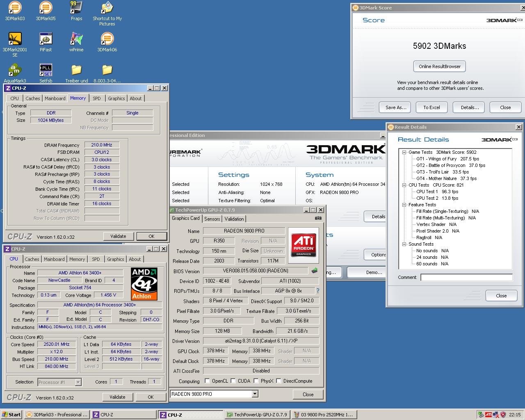The width and height of the screenshot is (525, 420).
Task: Open the wPrime desktop shortcut
Action: pyautogui.click(x=76, y=39)
